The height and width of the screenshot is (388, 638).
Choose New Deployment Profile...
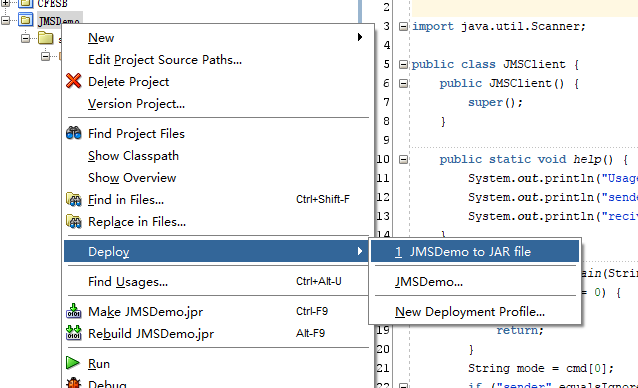[x=475, y=311]
